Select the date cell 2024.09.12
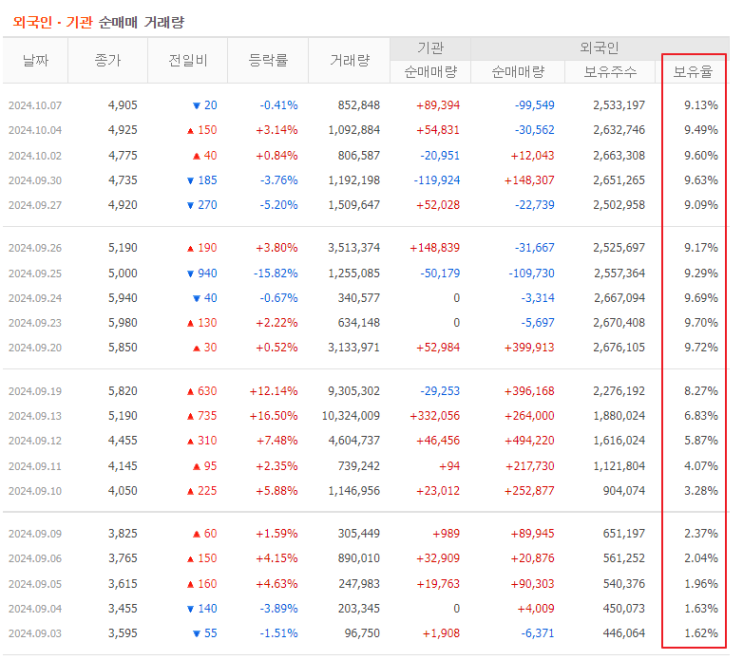743x660 pixels. pyautogui.click(x=35, y=440)
